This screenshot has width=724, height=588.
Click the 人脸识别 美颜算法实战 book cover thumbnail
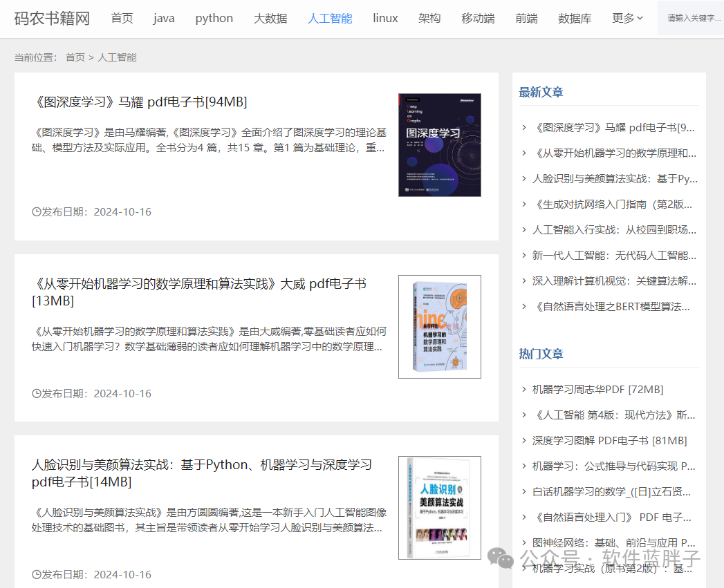coord(440,508)
